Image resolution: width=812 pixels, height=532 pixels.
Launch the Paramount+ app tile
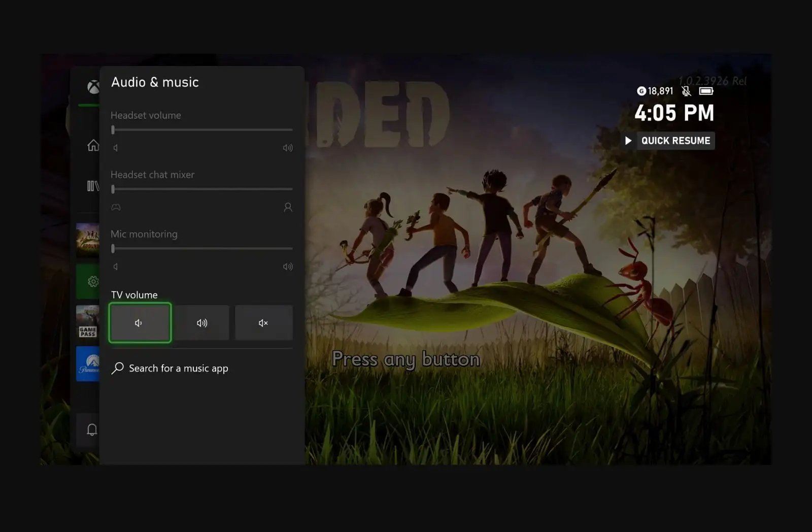88,364
